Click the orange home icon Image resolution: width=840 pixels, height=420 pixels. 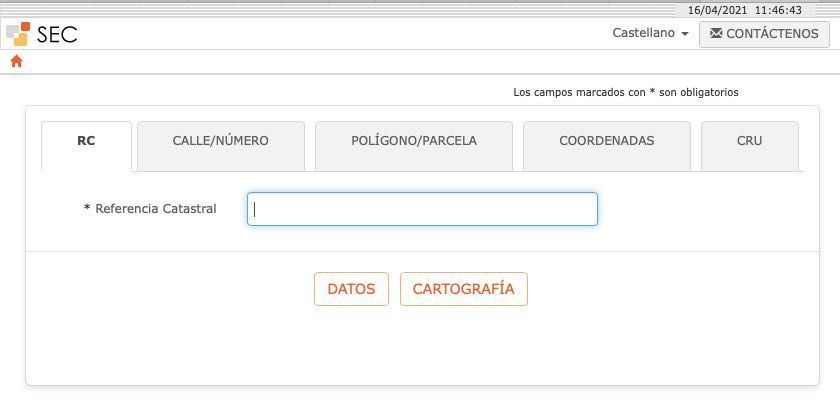tap(17, 62)
